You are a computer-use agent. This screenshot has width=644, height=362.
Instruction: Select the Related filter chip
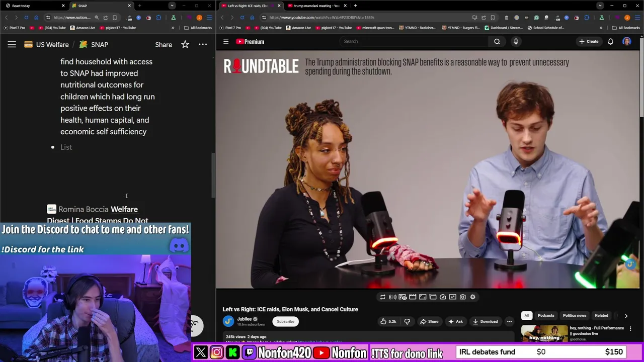(602, 316)
